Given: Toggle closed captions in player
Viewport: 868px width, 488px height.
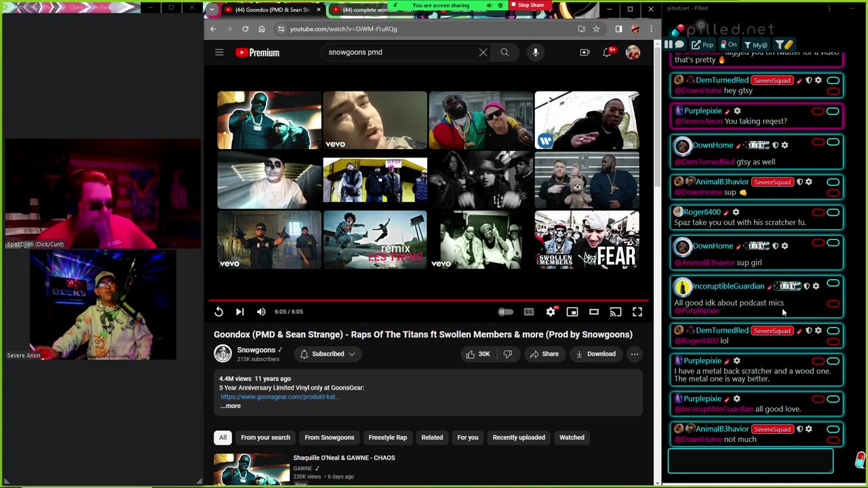Looking at the screenshot, I should coord(529,312).
